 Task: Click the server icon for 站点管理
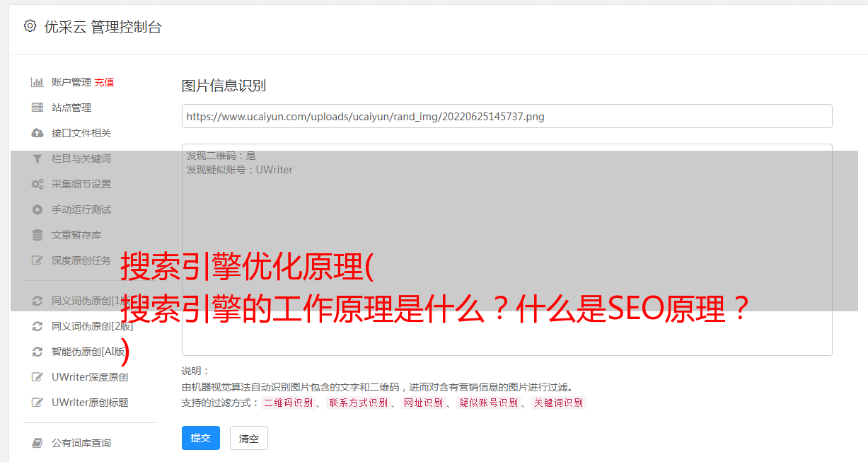coord(37,108)
